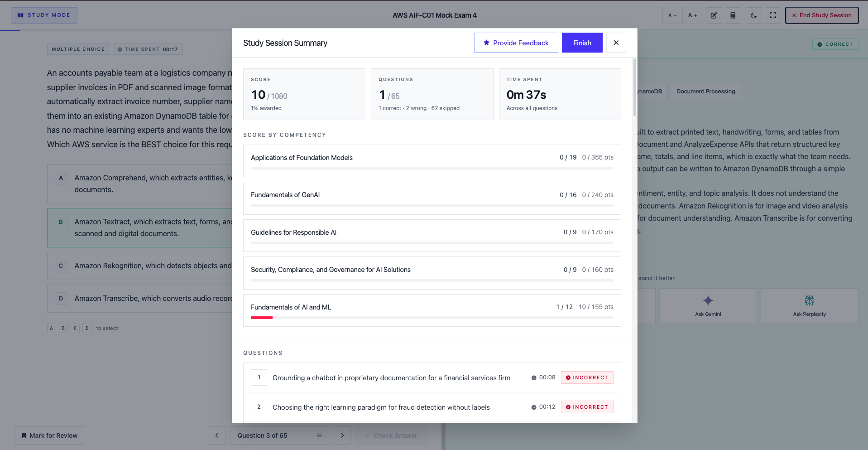
Task: Click the '0 / 355 pts' value
Action: (x=598, y=157)
